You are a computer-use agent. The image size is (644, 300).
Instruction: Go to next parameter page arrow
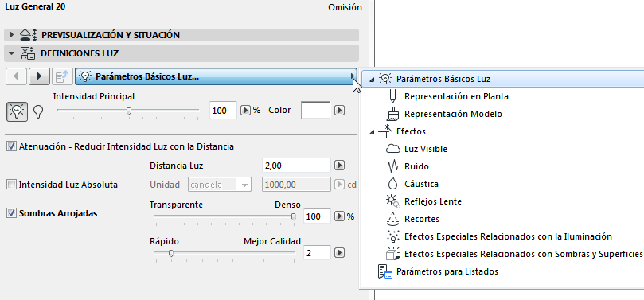40,76
